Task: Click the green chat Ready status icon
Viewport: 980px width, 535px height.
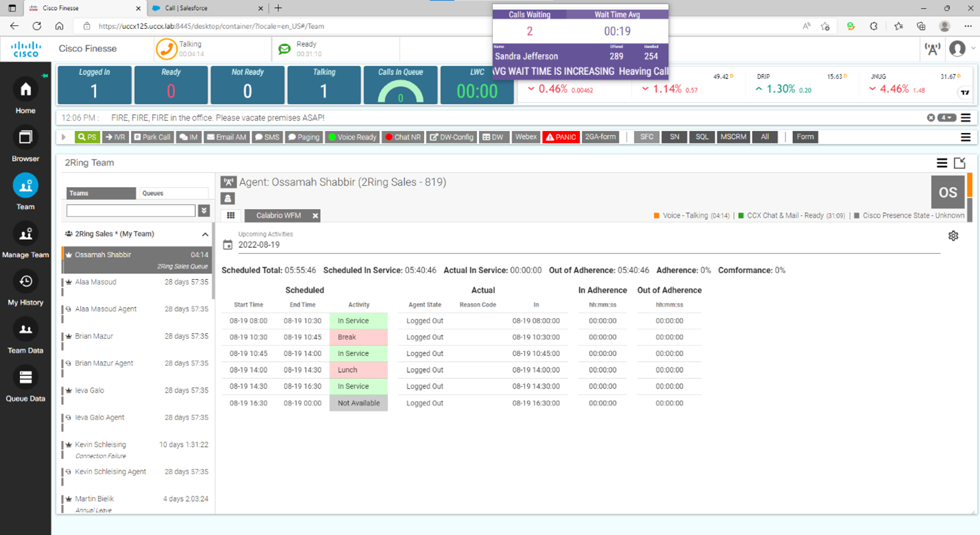Action: click(284, 49)
